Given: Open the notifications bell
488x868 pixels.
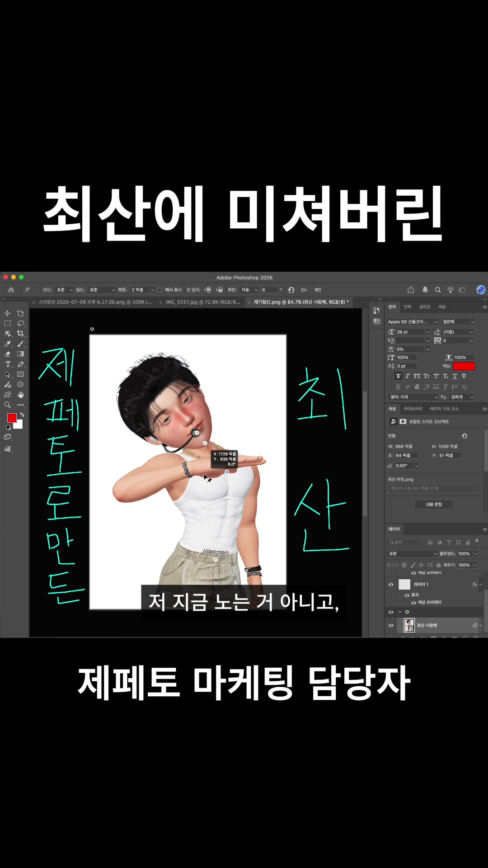Looking at the screenshot, I should coord(425,290).
